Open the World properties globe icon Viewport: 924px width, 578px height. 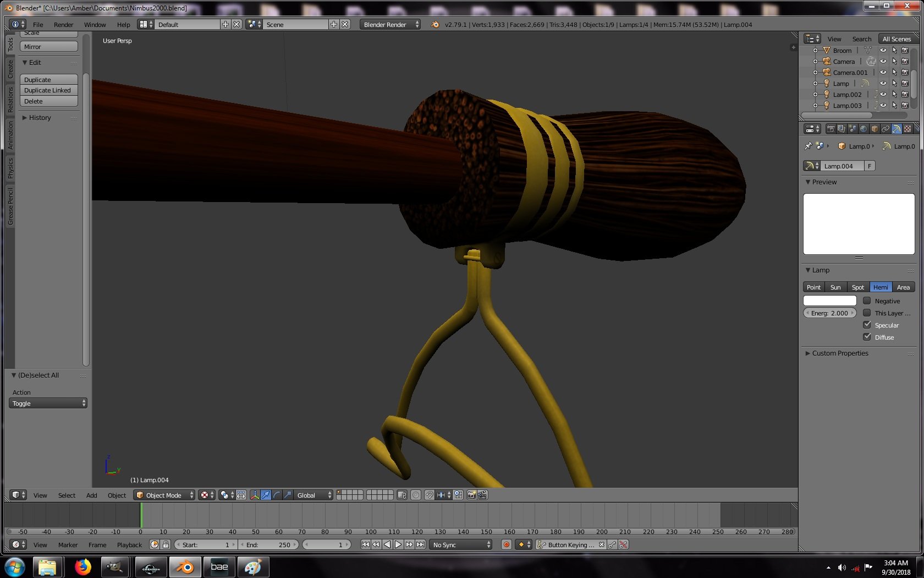pyautogui.click(x=864, y=129)
